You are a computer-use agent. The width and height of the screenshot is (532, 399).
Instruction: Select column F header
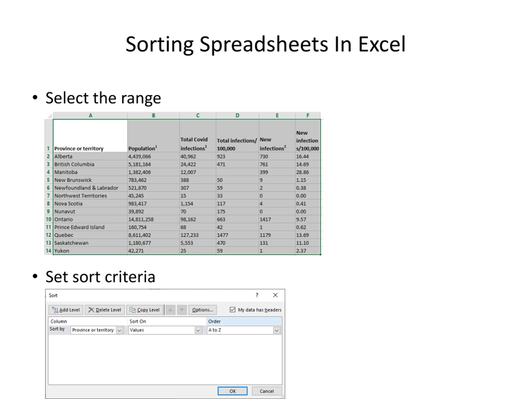coord(308,116)
